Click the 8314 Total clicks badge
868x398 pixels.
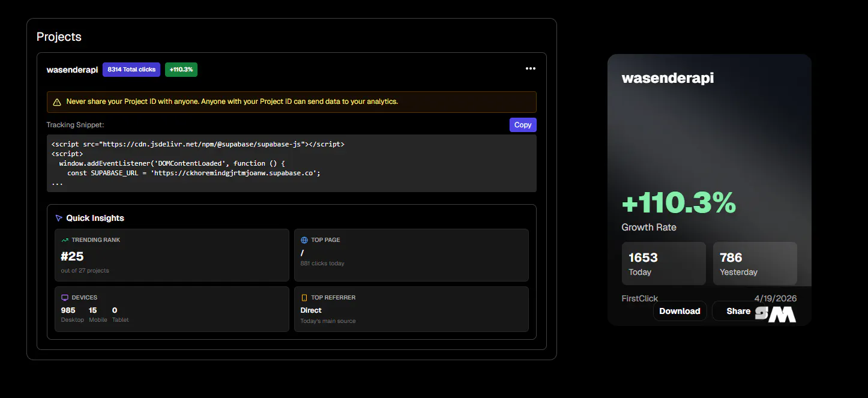click(x=131, y=70)
